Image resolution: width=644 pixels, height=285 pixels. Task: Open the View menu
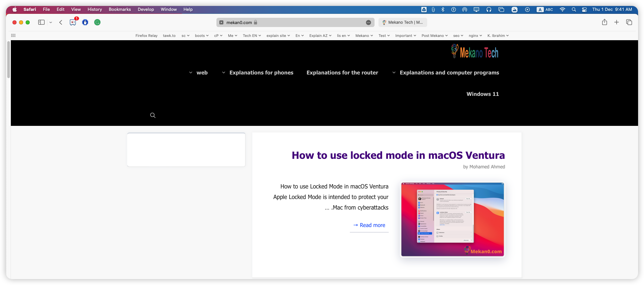76,10
